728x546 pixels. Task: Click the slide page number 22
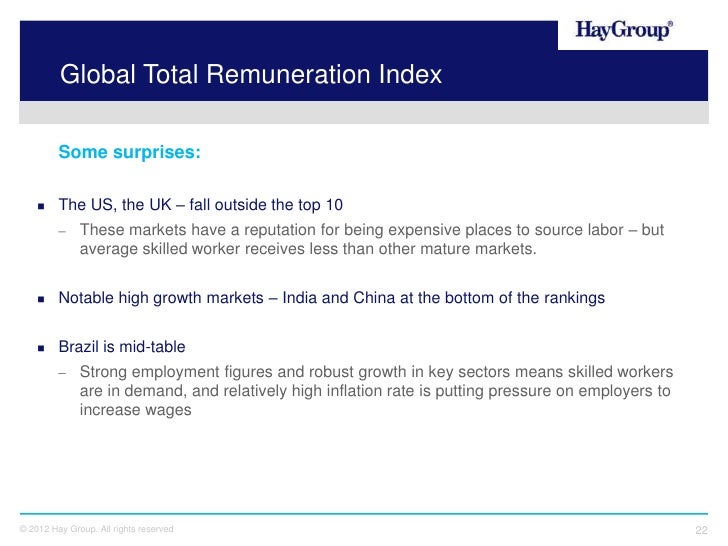(701, 530)
